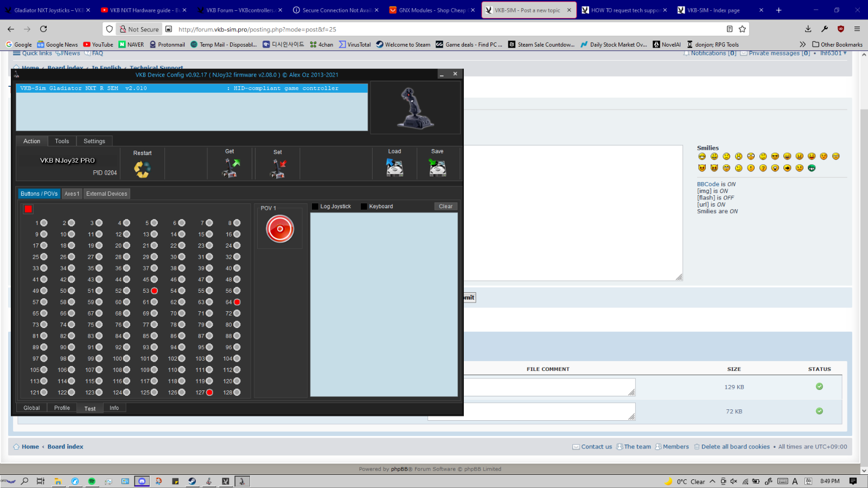Click the button 128 indicator
868x488 pixels.
point(237,393)
